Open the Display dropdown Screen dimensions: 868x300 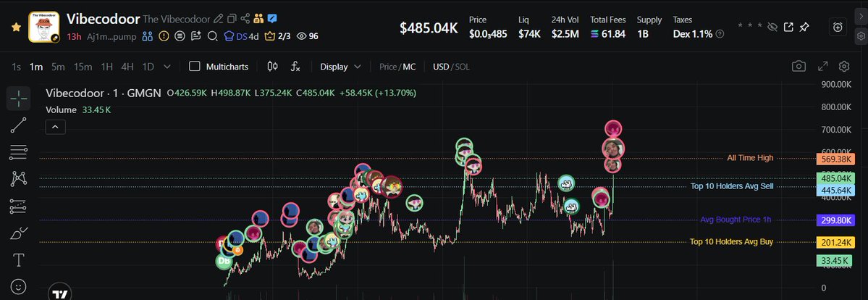pyautogui.click(x=340, y=67)
